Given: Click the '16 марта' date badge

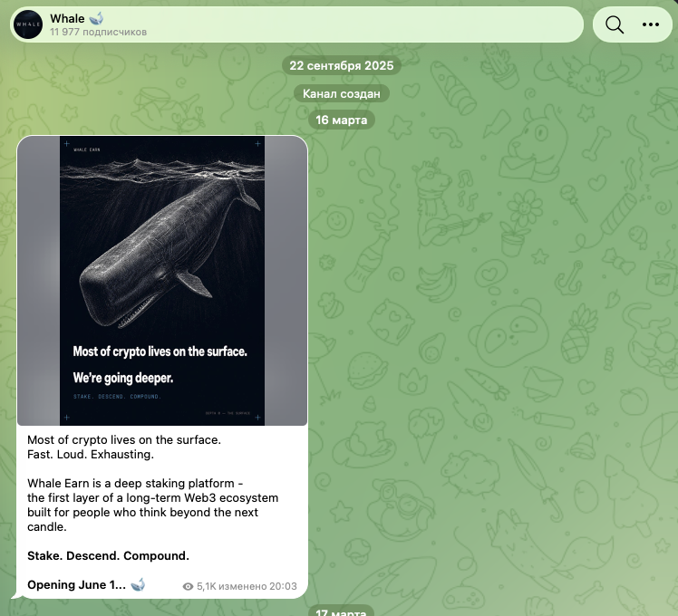Looking at the screenshot, I should [341, 120].
